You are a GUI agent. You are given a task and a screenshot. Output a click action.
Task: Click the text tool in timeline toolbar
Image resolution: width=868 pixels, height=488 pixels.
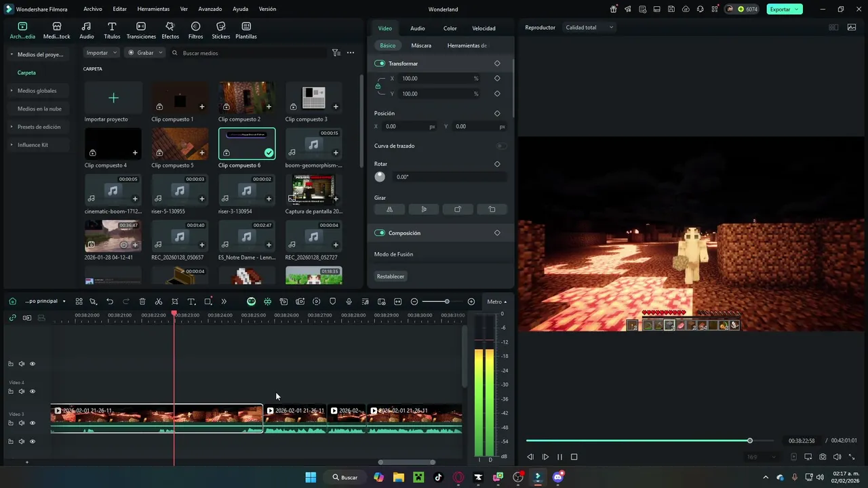pyautogui.click(x=191, y=302)
